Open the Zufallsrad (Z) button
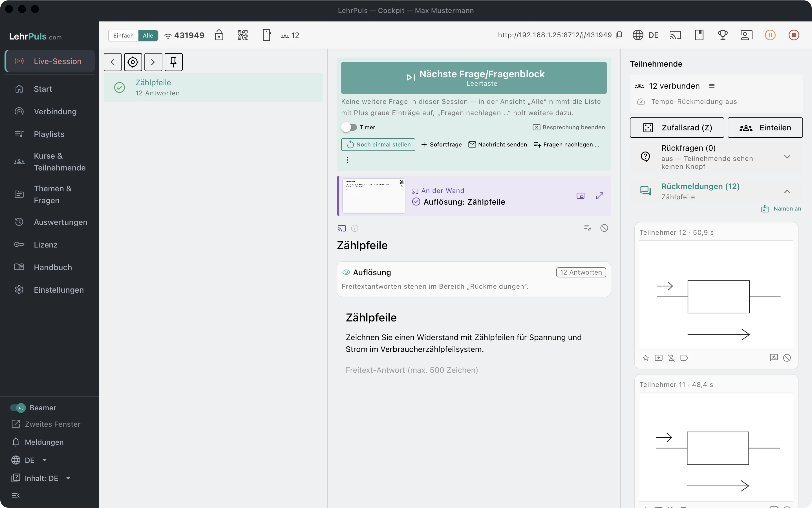 tap(677, 128)
